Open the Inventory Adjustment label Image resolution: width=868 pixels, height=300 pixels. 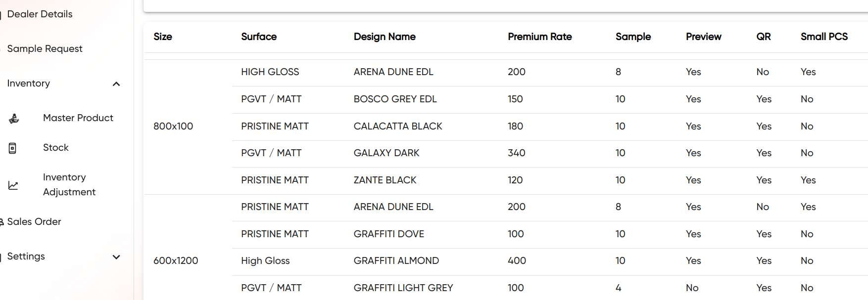tap(69, 185)
